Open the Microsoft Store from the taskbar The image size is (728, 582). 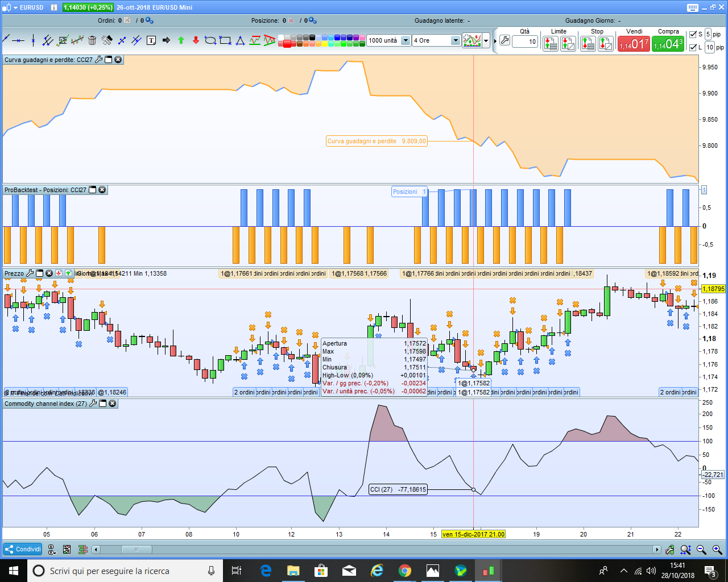[x=321, y=571]
